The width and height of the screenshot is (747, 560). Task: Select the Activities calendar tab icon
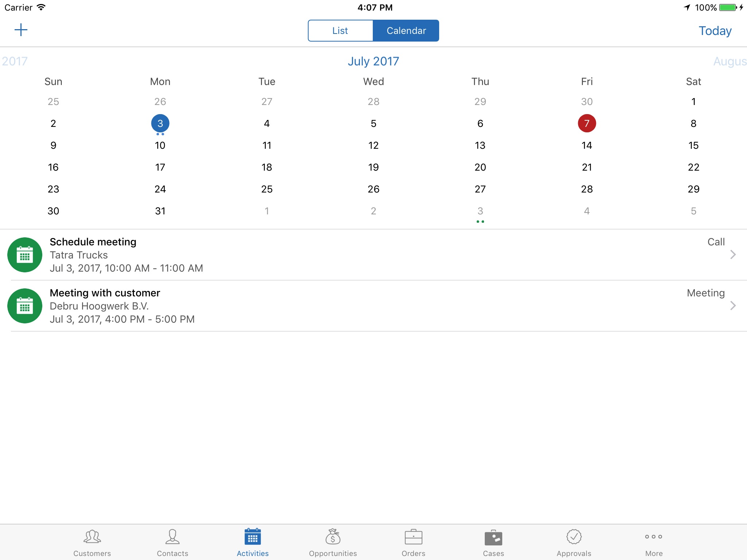pyautogui.click(x=253, y=537)
